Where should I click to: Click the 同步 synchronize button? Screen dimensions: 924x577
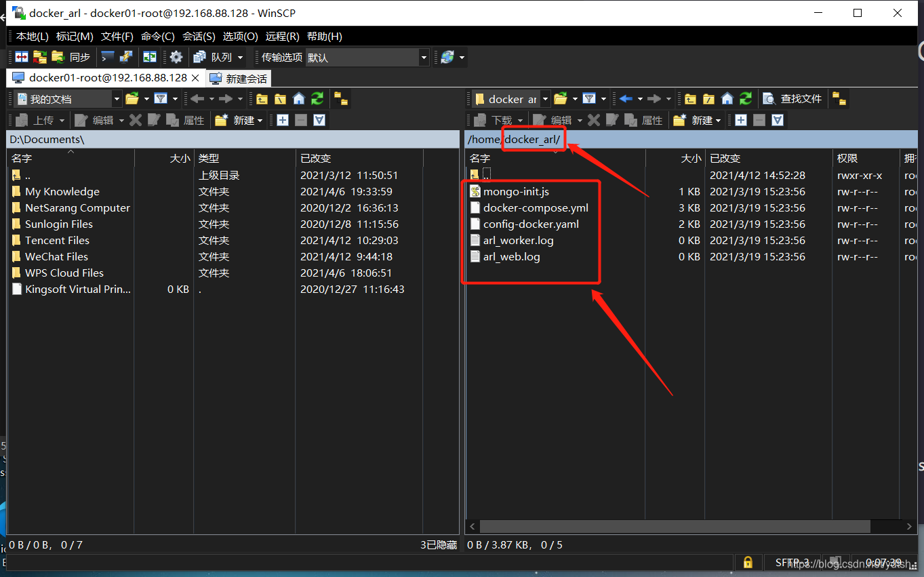click(x=71, y=58)
